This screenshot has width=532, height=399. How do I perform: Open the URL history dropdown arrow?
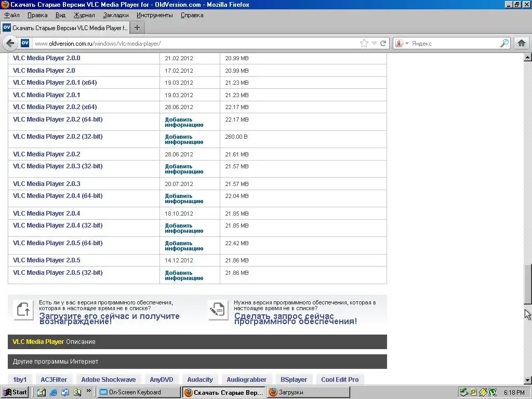(x=374, y=43)
